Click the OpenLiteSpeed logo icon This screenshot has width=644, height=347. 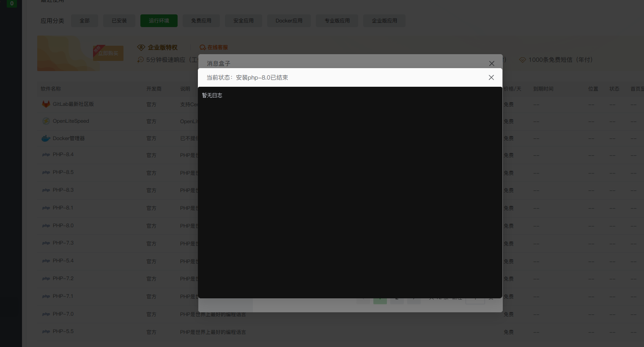tap(46, 121)
